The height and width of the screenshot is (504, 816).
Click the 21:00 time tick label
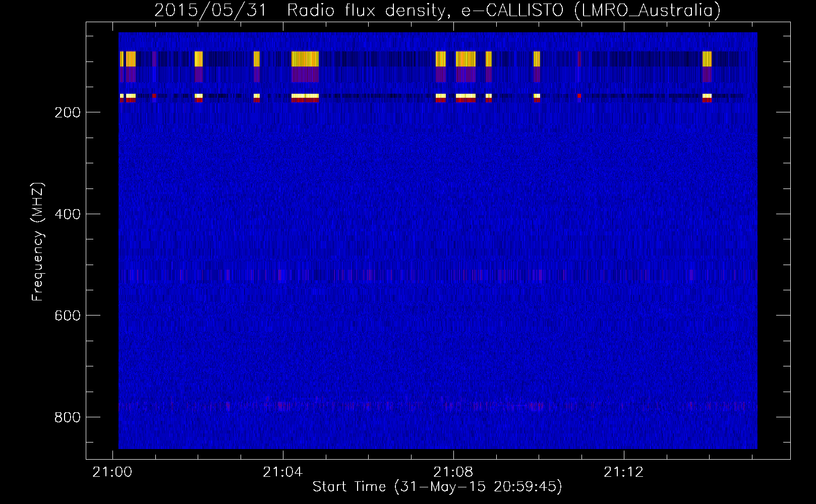point(112,472)
